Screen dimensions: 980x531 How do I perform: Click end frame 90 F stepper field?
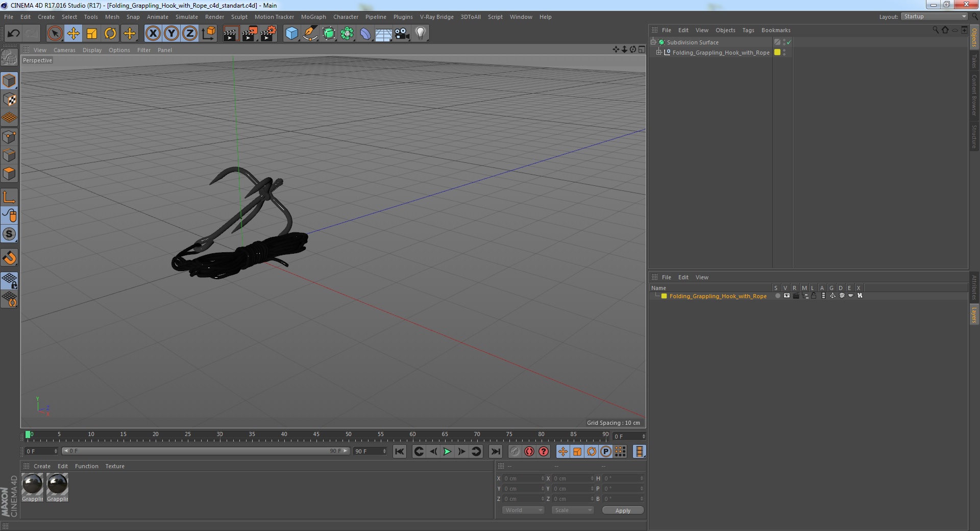[x=370, y=451]
